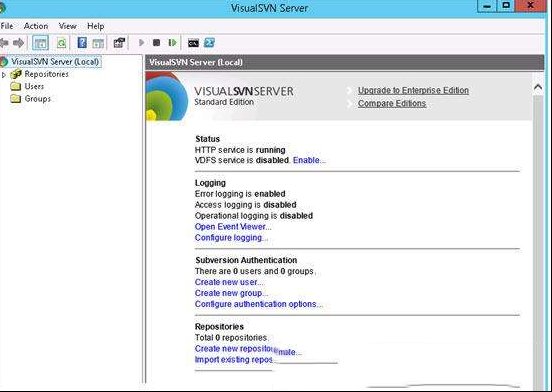Click the Back arrow toolbar icon
552x392 pixels.
pyautogui.click(x=4, y=43)
